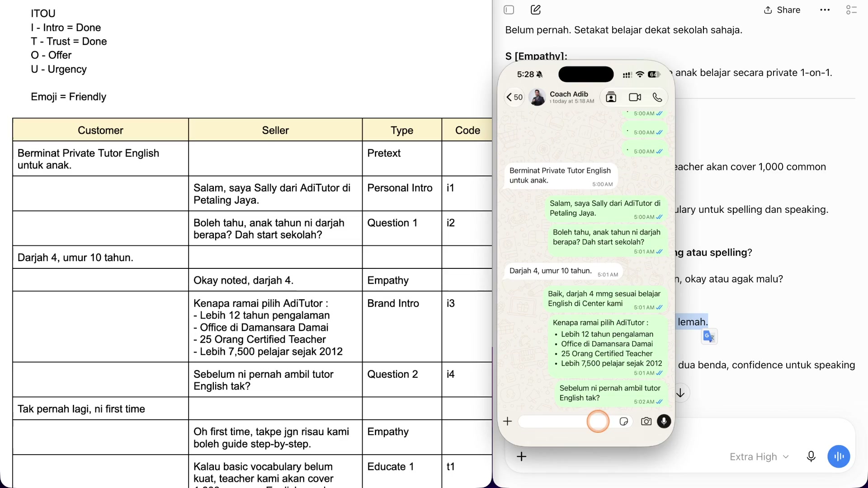Click the 'Emoji = Friendly' note line

[68, 97]
